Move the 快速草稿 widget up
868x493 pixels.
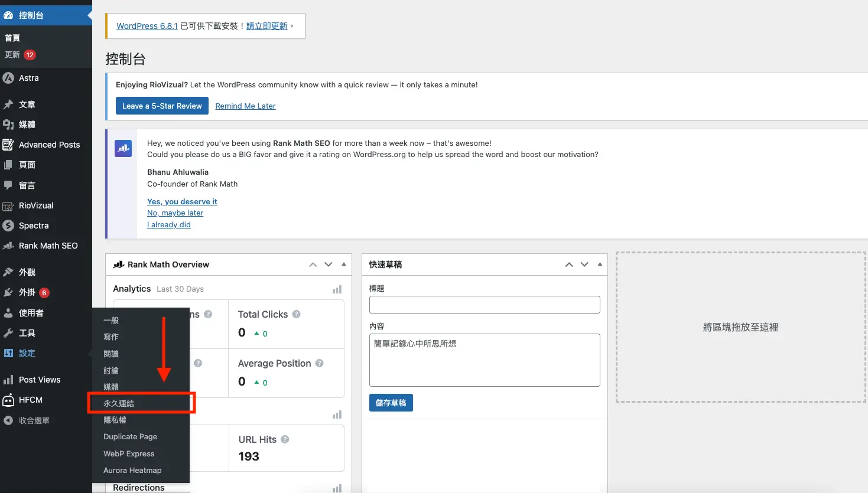(x=569, y=265)
